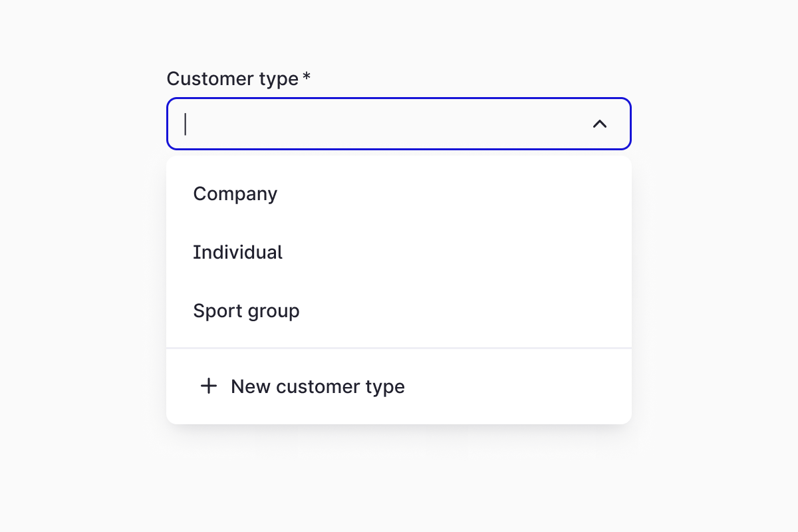Click the required asterisk next to label
The height and width of the screenshot is (532, 798).
click(x=307, y=77)
